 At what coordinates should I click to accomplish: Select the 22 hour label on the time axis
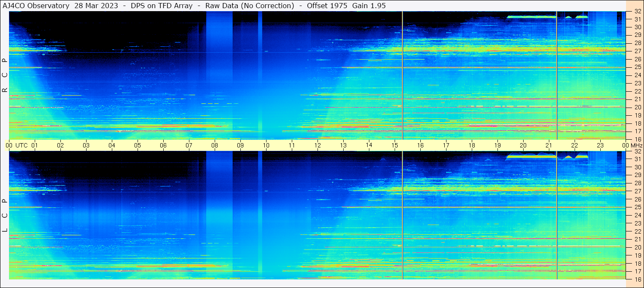click(x=575, y=145)
